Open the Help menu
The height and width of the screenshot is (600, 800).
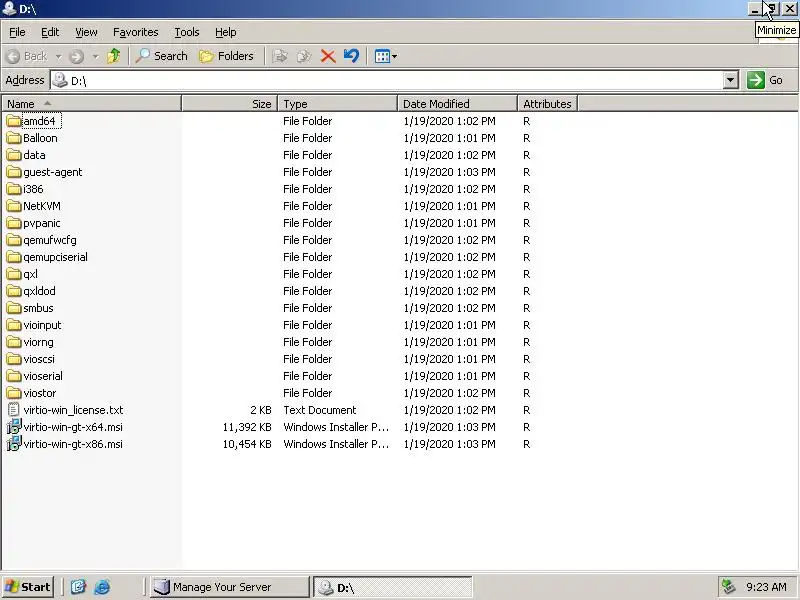225,32
